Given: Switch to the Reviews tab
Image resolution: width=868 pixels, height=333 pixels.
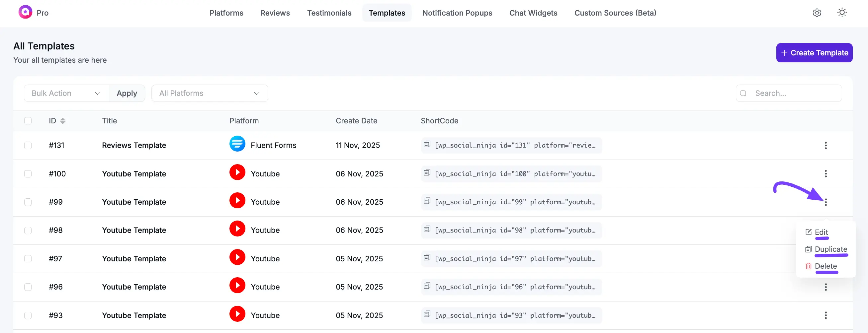Looking at the screenshot, I should point(275,13).
